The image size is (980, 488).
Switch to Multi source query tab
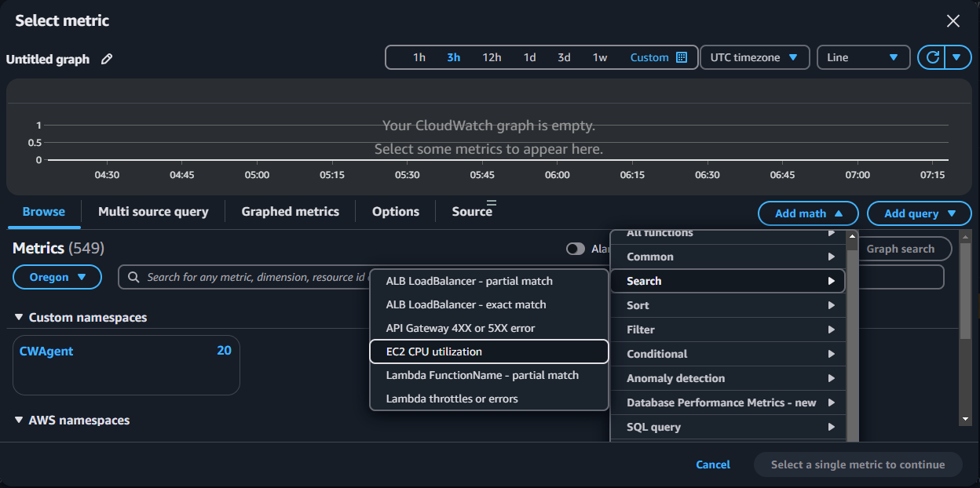pyautogui.click(x=153, y=212)
